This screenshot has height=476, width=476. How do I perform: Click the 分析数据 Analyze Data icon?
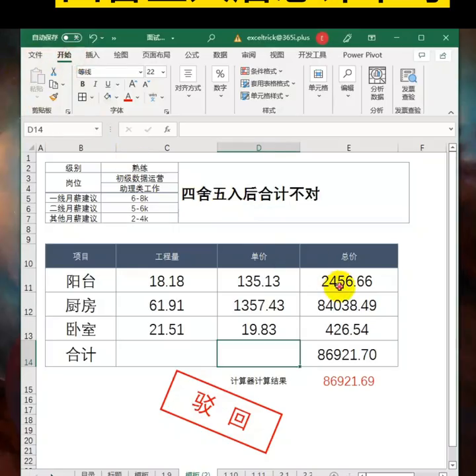(377, 83)
